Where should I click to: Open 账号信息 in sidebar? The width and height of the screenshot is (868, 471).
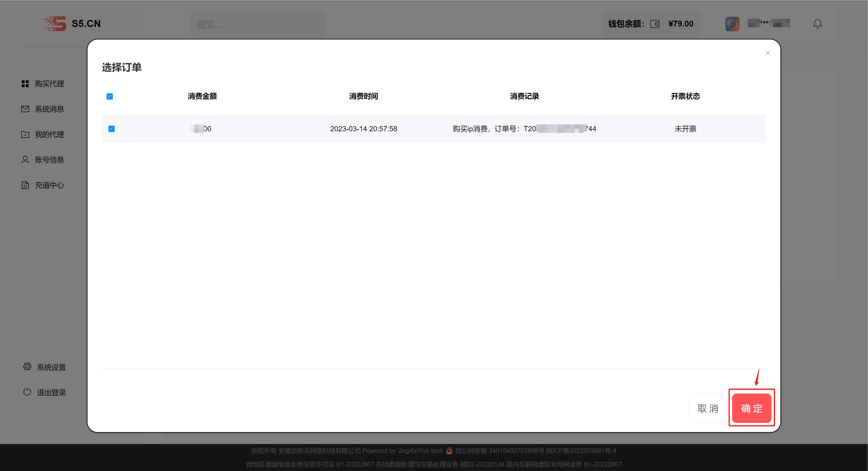[x=49, y=160]
